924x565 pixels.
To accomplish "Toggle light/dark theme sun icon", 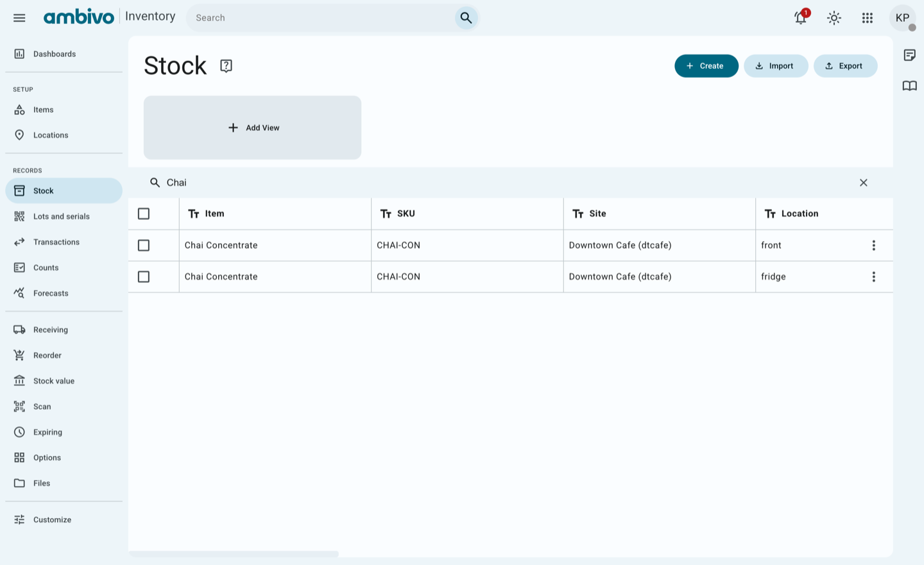I will [x=834, y=18].
